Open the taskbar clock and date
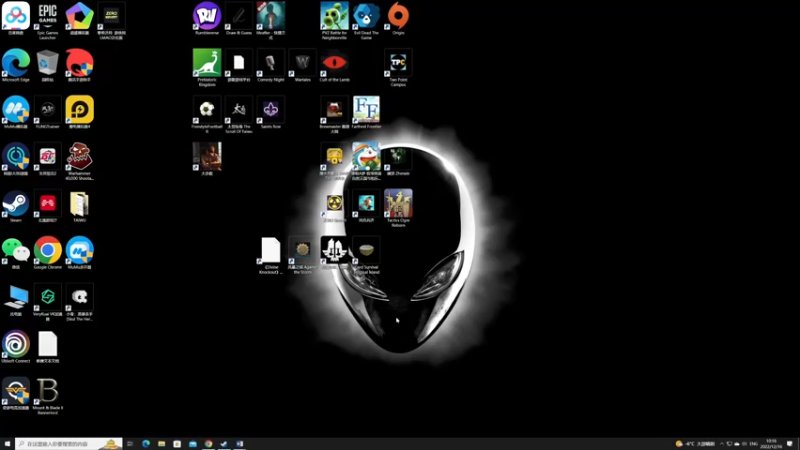This screenshot has width=800, height=450. (x=771, y=444)
